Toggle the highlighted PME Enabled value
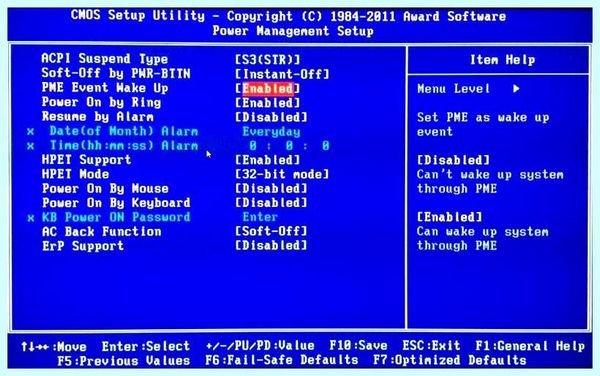This screenshot has height=376, width=600. point(267,88)
